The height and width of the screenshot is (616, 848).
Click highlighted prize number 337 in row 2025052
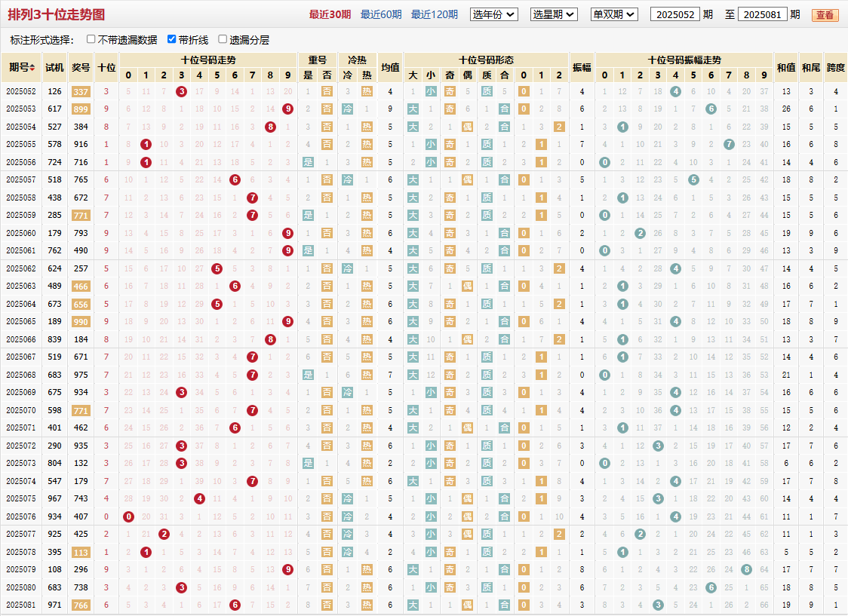[x=81, y=92]
